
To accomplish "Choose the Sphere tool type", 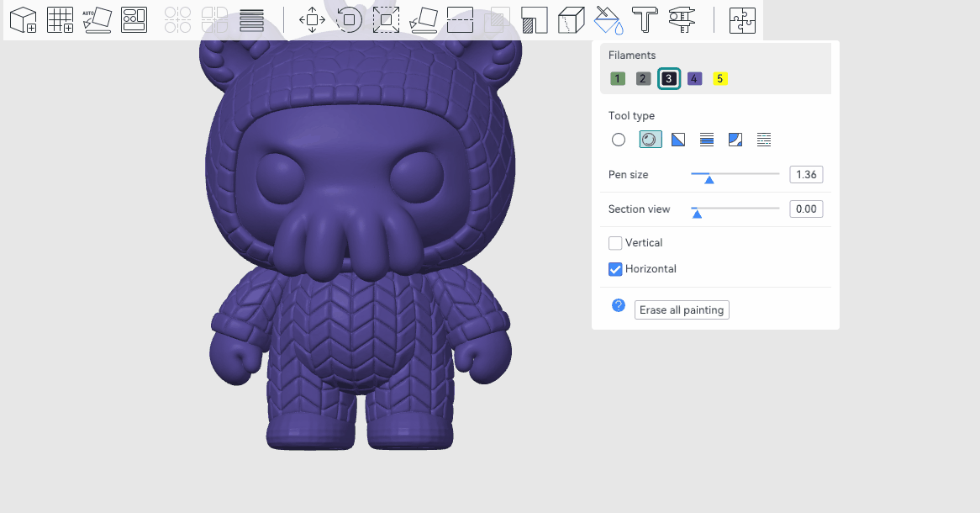I will (x=651, y=140).
